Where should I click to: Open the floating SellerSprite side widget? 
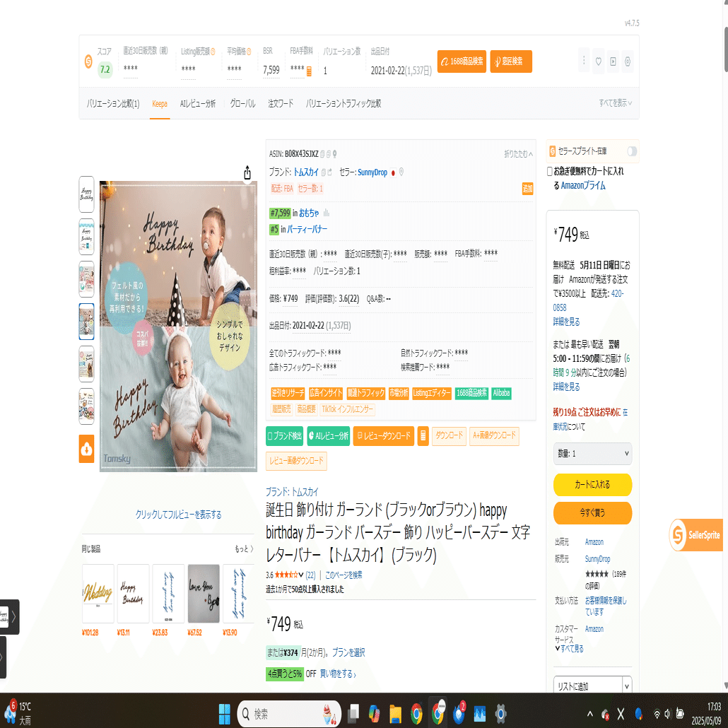pos(696,535)
